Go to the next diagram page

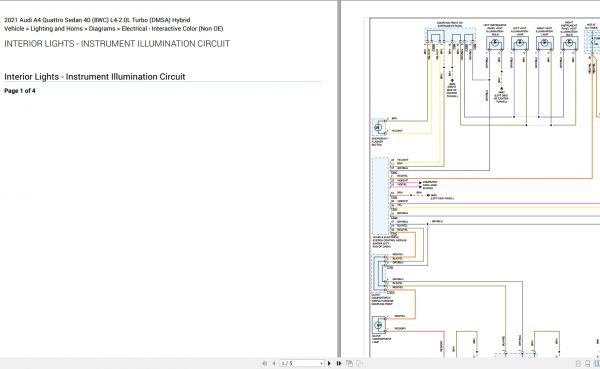coord(329,363)
